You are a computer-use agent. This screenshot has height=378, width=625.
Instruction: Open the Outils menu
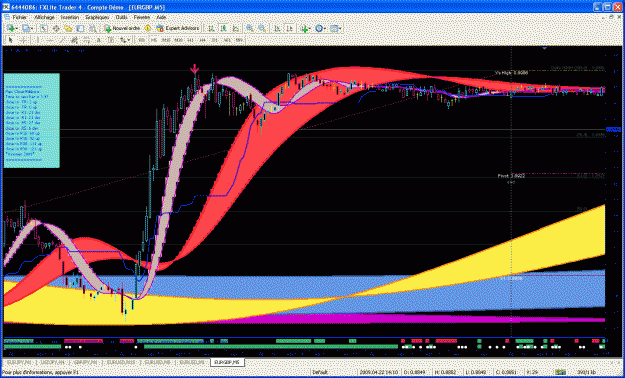[x=122, y=18]
